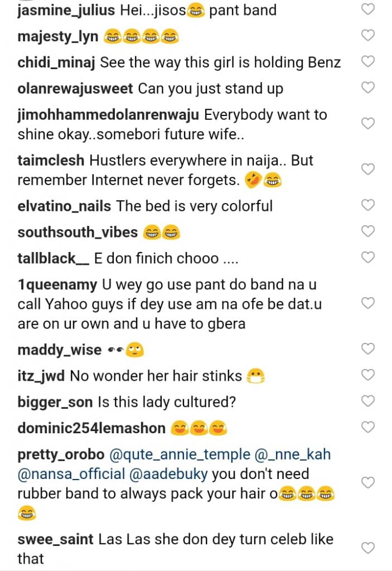Like swee_saint's 'Las Las' comment
This screenshot has width=392, height=571.
pyautogui.click(x=367, y=548)
